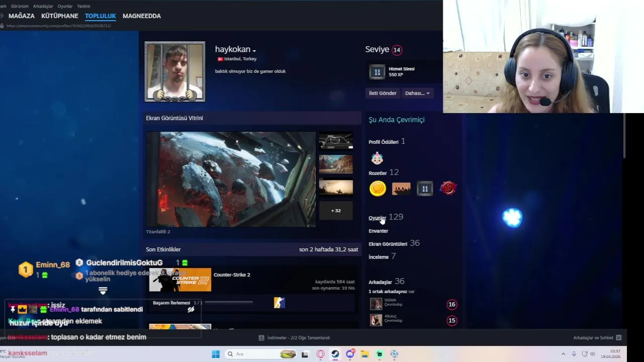Image resolution: width=644 pixels, height=362 pixels.
Task: Click the red community badge
Action: (x=448, y=189)
